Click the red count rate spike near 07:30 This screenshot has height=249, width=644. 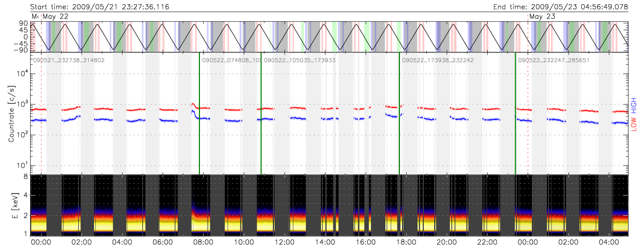[x=193, y=104]
